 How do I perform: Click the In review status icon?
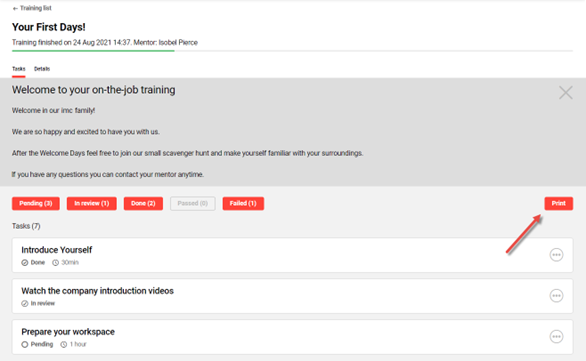(25, 303)
